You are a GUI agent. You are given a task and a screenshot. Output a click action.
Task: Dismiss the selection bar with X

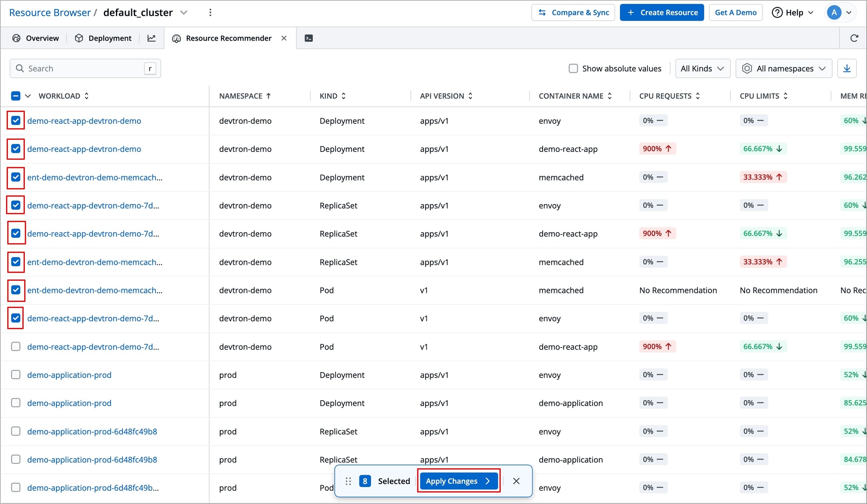coord(516,481)
